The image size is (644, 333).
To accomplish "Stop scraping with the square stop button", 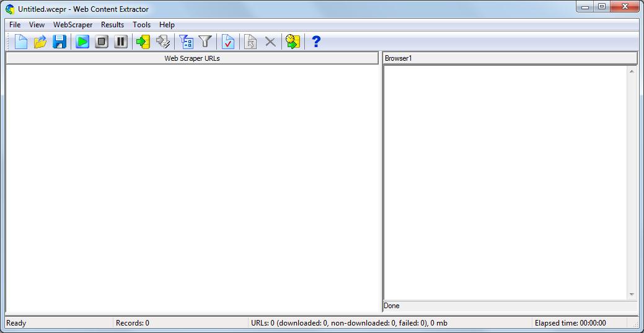I will click(102, 42).
